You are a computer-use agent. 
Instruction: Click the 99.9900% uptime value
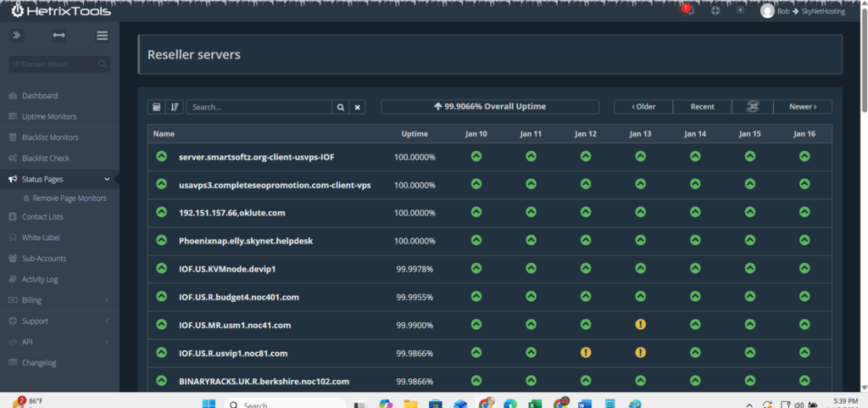point(415,326)
